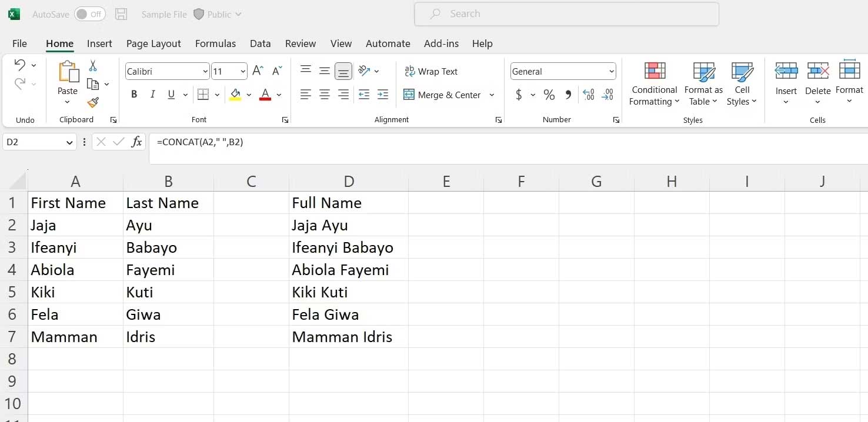The image size is (868, 422).
Task: Open the Formulas ribbon tab
Action: pos(215,43)
